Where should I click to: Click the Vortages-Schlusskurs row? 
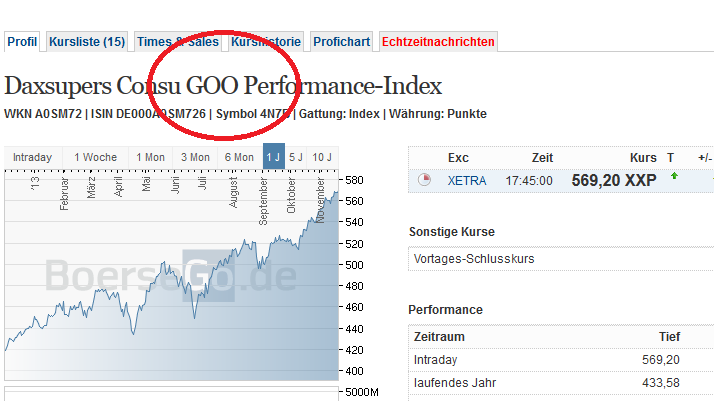point(560,259)
